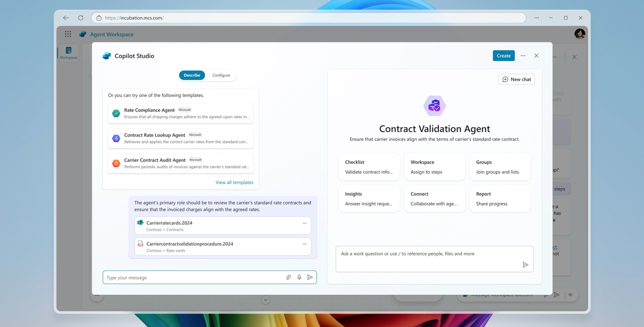Click the Contract Rate Lookup Agent icon
Screen dimensions: 644x327
point(116,138)
